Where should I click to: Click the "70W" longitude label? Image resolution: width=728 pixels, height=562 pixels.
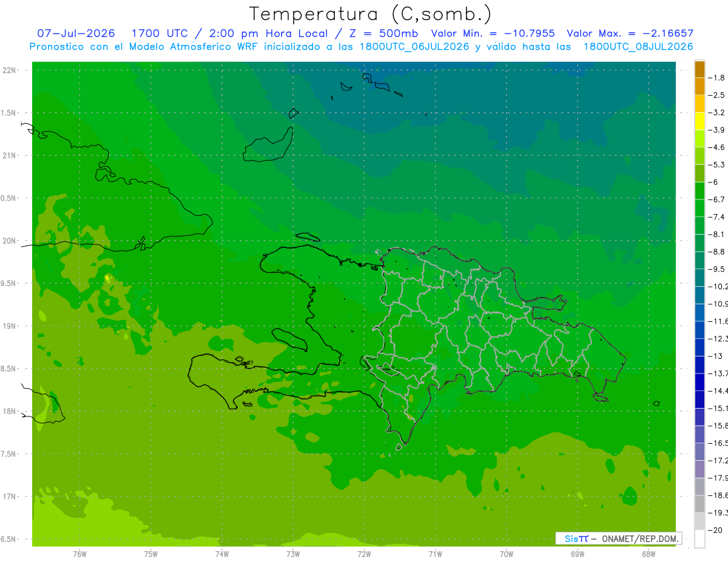507,554
